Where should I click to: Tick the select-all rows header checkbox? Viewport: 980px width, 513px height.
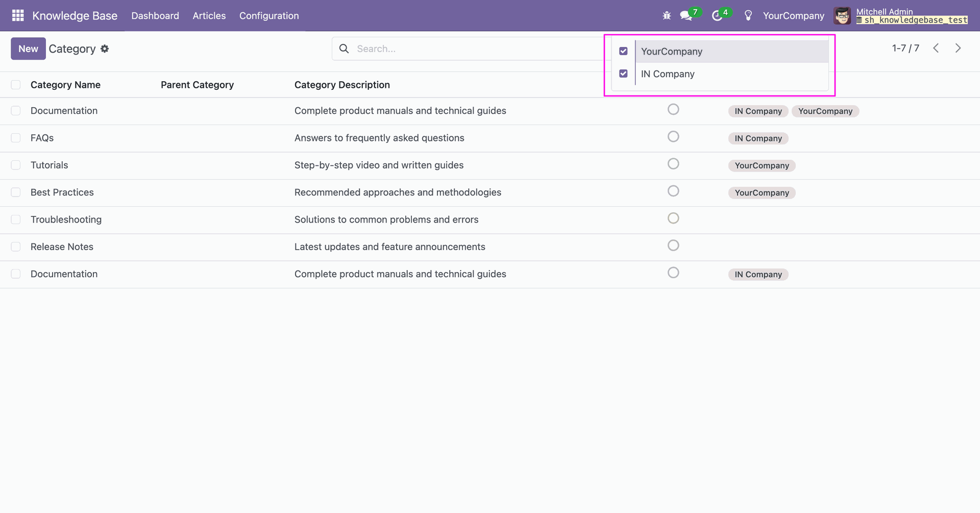16,85
